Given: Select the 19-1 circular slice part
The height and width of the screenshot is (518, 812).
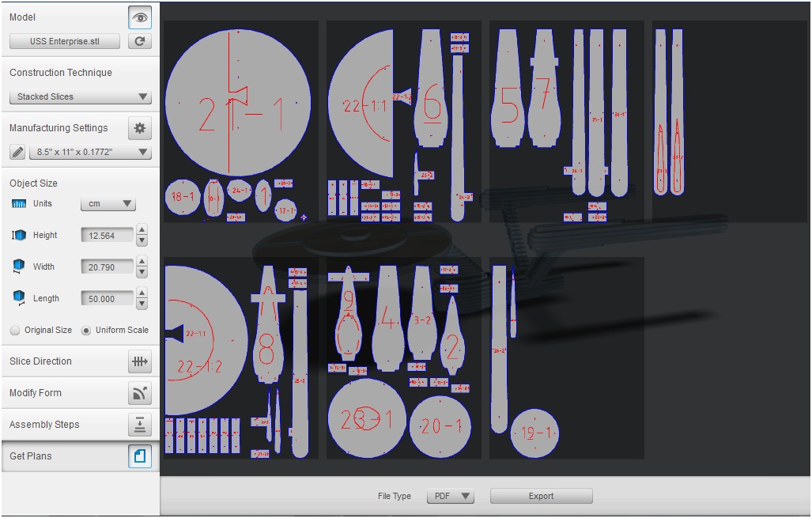Looking at the screenshot, I should (535, 433).
